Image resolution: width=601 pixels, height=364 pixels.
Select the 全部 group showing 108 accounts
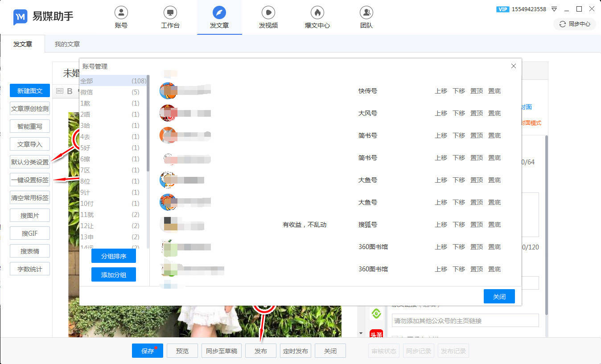[110, 81]
